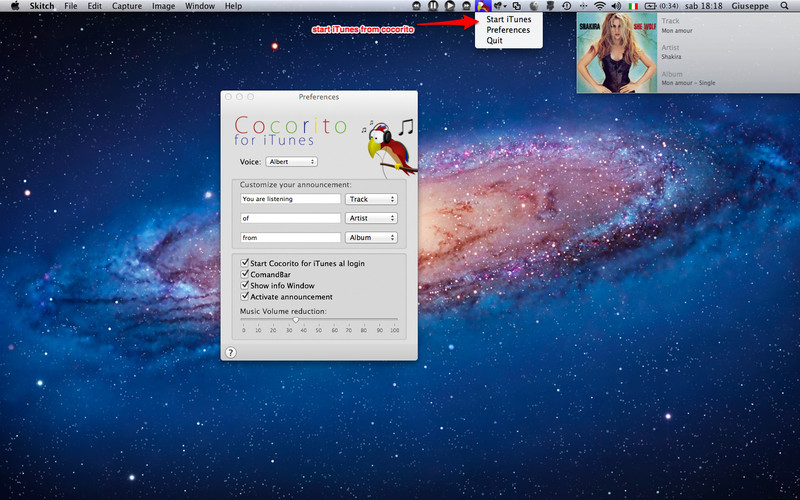Click the play icon in the menu bar

click(x=449, y=6)
